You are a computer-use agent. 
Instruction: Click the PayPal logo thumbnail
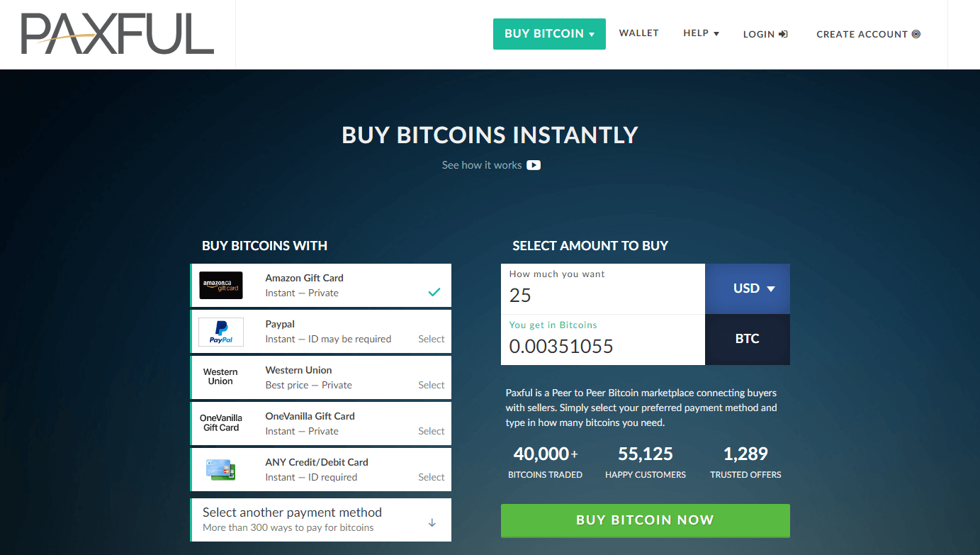(x=221, y=332)
